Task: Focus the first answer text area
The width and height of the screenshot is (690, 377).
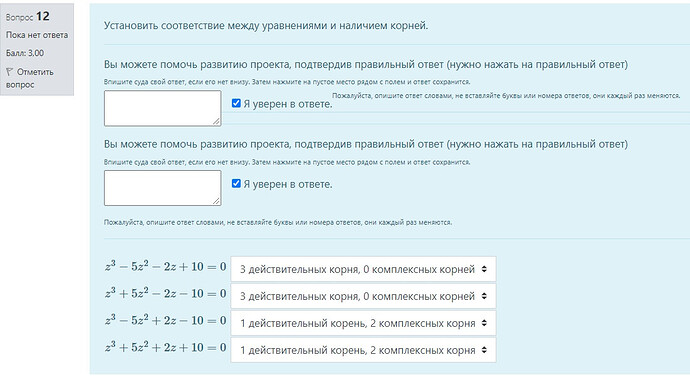Action: point(162,108)
